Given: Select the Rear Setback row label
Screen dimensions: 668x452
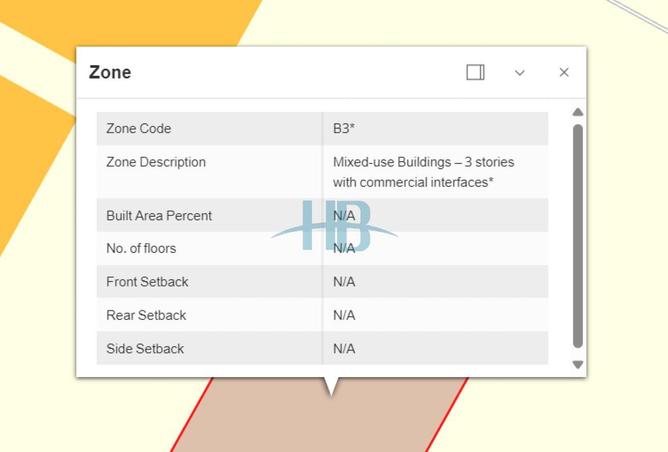Looking at the screenshot, I should 146,315.
